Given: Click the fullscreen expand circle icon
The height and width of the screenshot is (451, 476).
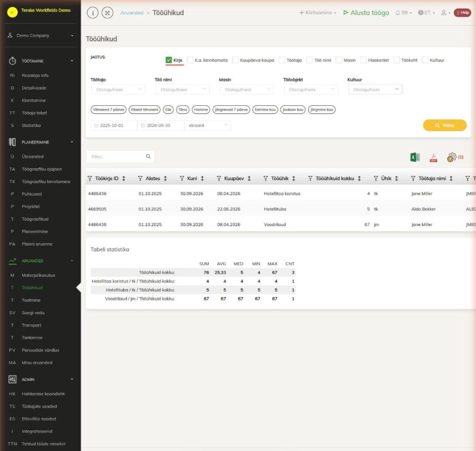Looking at the screenshot, I should click(x=107, y=13).
